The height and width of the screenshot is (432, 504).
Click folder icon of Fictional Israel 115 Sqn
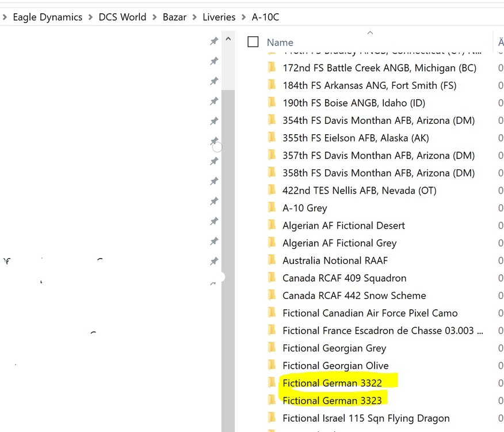tap(272, 418)
